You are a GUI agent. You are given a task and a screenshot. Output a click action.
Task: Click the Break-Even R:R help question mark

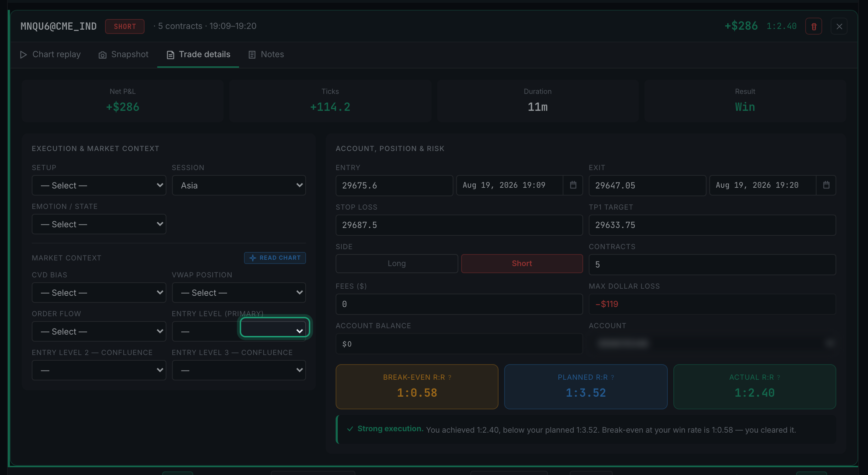(x=450, y=378)
